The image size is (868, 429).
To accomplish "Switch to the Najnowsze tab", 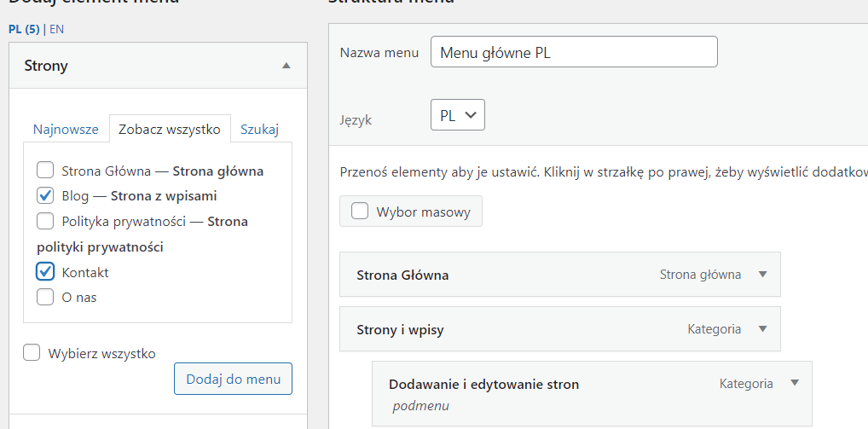I will pyautogui.click(x=66, y=130).
